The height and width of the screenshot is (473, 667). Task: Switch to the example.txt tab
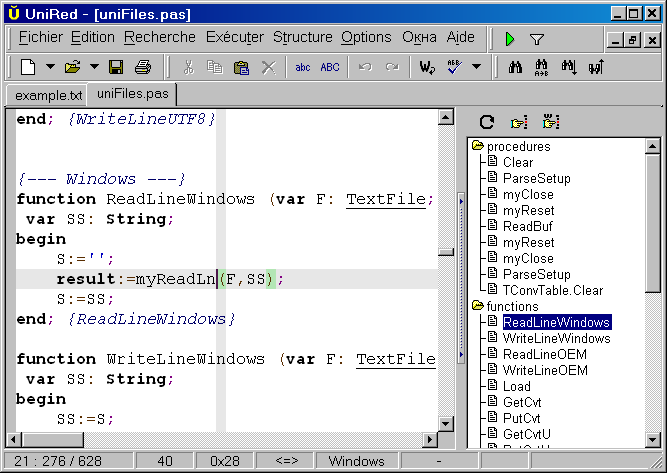click(46, 95)
